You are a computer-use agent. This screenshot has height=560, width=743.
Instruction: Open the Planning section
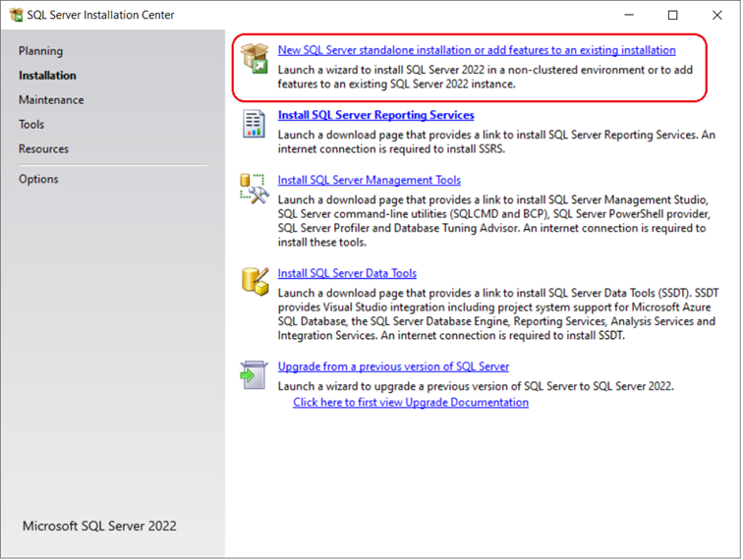pyautogui.click(x=40, y=51)
